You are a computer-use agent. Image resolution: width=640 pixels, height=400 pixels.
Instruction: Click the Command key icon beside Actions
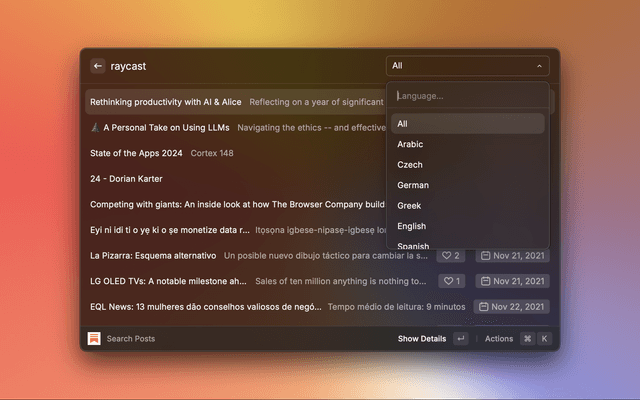[x=527, y=339]
